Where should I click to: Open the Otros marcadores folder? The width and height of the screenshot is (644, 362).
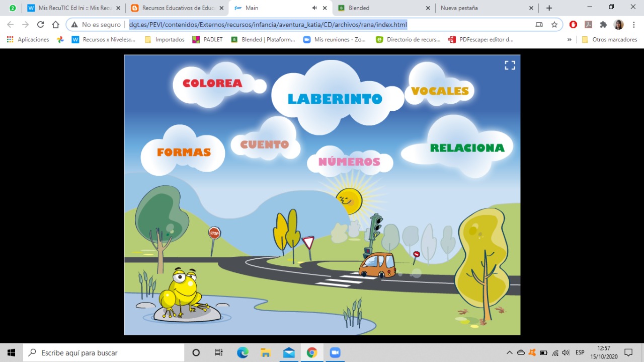click(x=609, y=40)
